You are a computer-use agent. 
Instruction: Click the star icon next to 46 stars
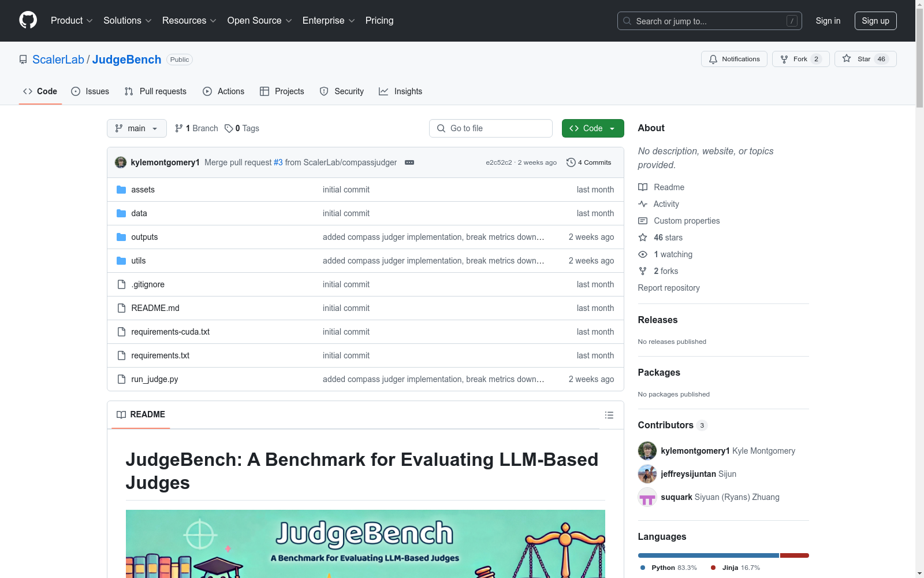[643, 238]
